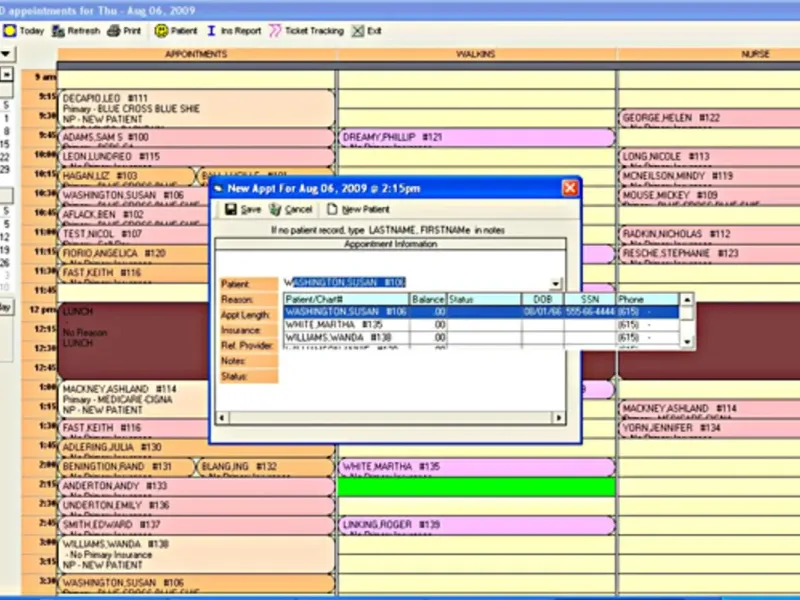Click the Reason field label
Image resolution: width=800 pixels, height=600 pixels.
[x=248, y=299]
